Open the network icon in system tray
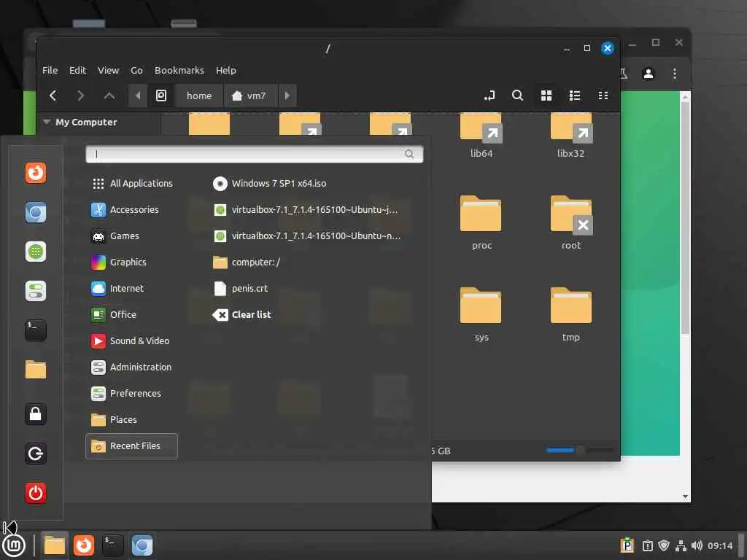 tap(681, 545)
